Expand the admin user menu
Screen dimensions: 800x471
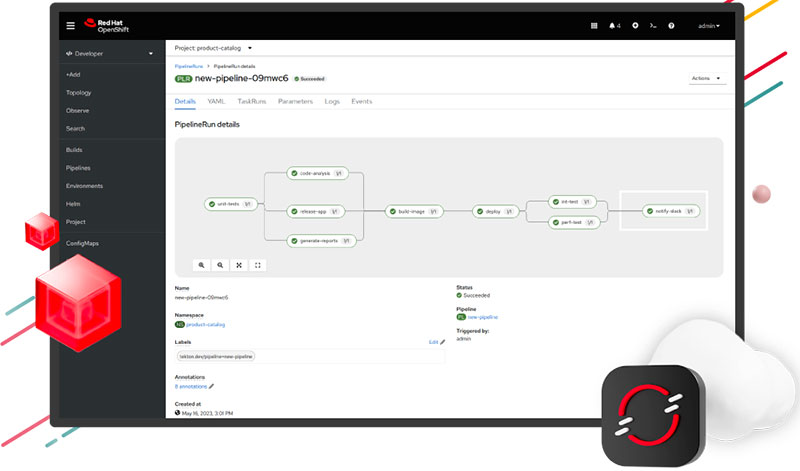[x=709, y=26]
